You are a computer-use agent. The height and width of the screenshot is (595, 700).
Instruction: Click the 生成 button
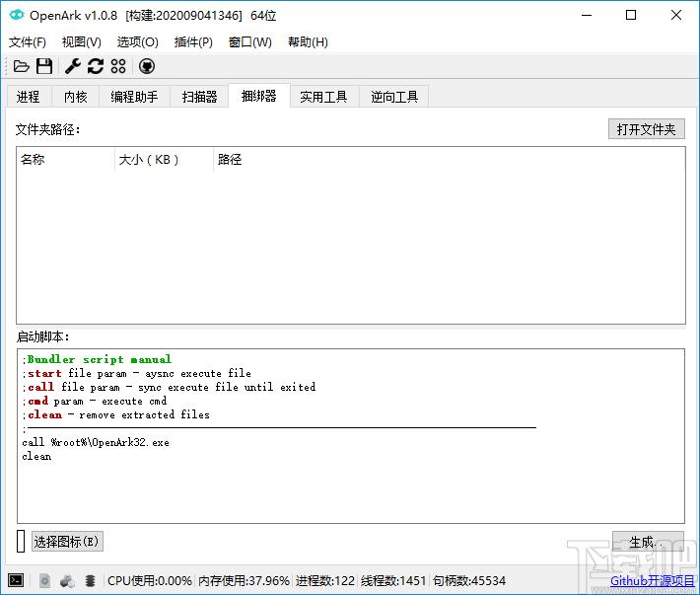coord(648,542)
